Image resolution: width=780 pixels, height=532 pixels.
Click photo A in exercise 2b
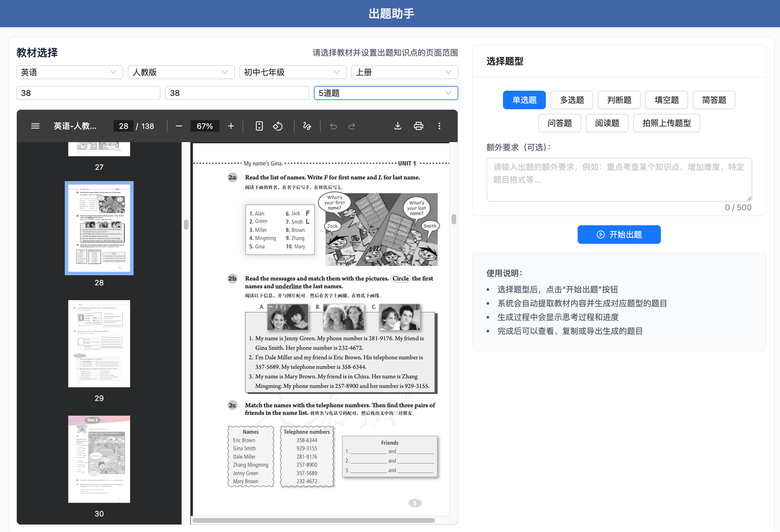pyautogui.click(x=287, y=317)
